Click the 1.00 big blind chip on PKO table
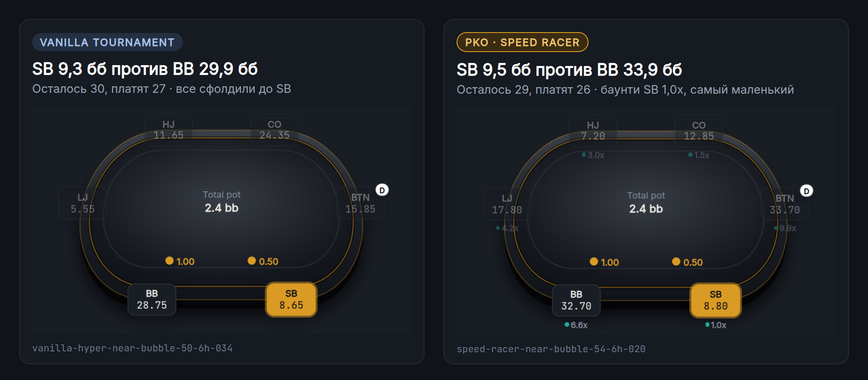Image resolution: width=868 pixels, height=380 pixels. (x=605, y=262)
